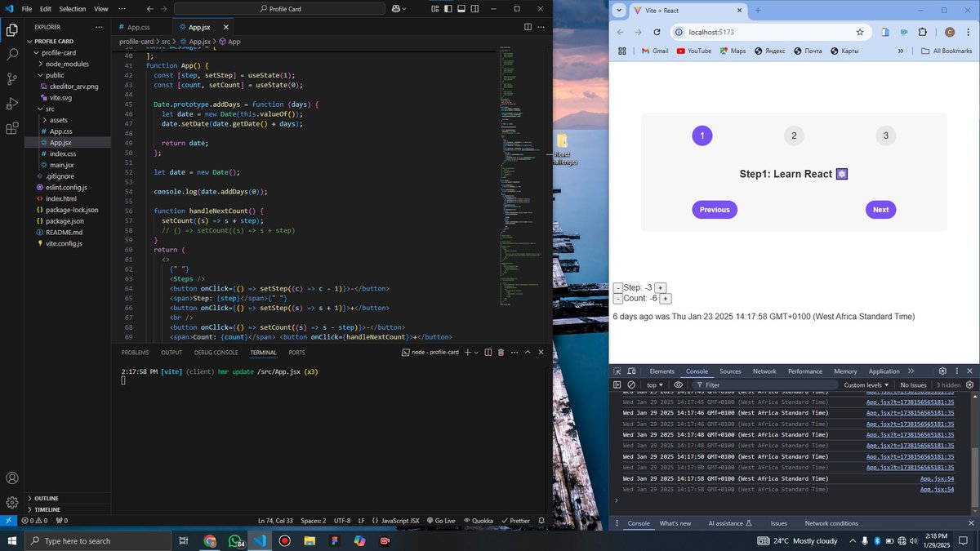Toggle DevTools device toolbar icon
This screenshot has height=551, width=980.
631,371
